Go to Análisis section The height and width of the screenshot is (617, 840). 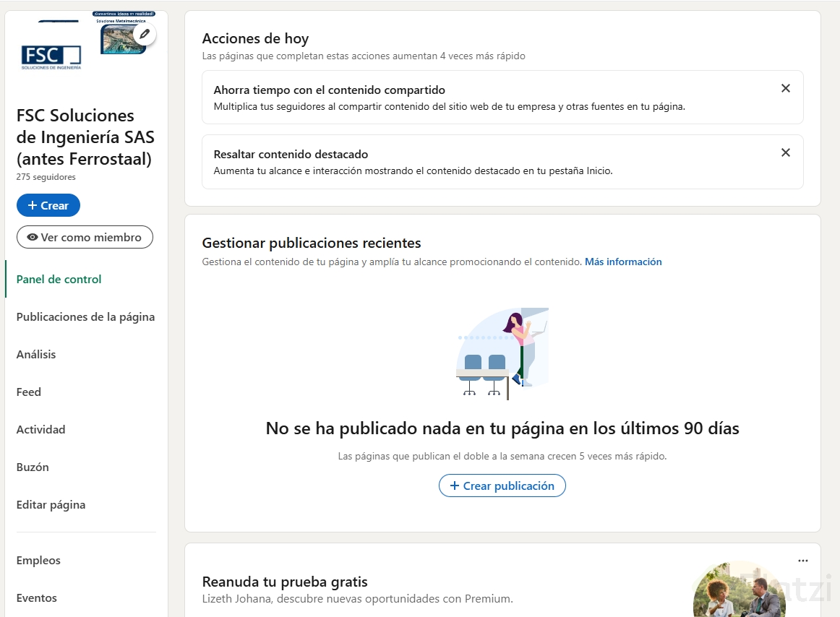pyautogui.click(x=36, y=354)
